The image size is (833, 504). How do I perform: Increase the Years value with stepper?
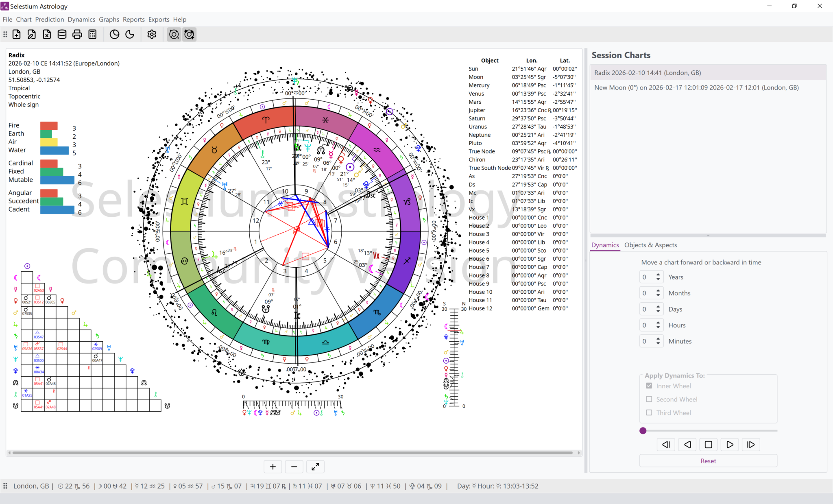(658, 274)
